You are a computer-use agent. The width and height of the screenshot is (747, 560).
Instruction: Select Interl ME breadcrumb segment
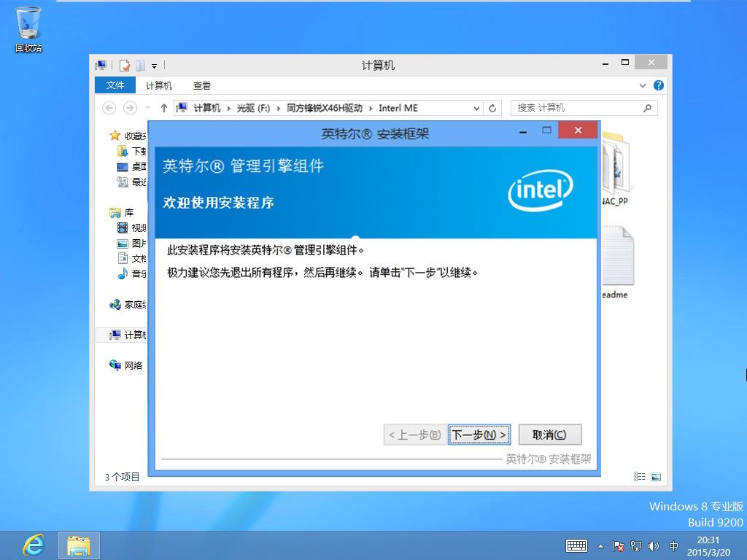[x=398, y=108]
